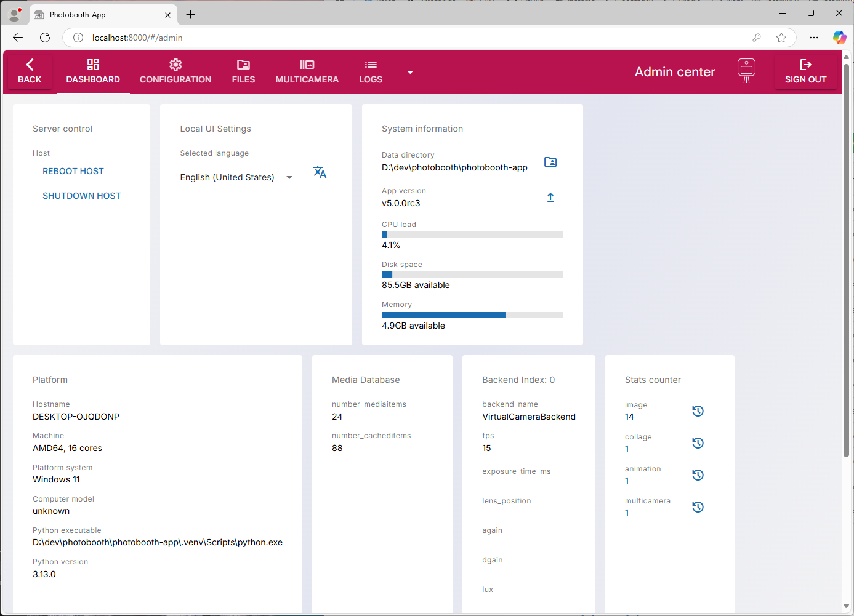Image resolution: width=854 pixels, height=616 pixels.
Task: Expand the more tabs dropdown arrow
Action: pyautogui.click(x=410, y=73)
